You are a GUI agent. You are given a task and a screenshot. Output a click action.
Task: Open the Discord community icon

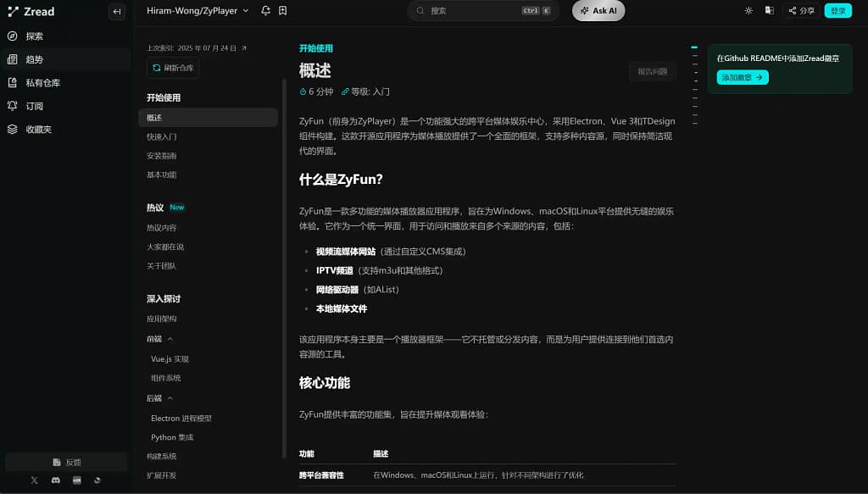pyautogui.click(x=56, y=480)
